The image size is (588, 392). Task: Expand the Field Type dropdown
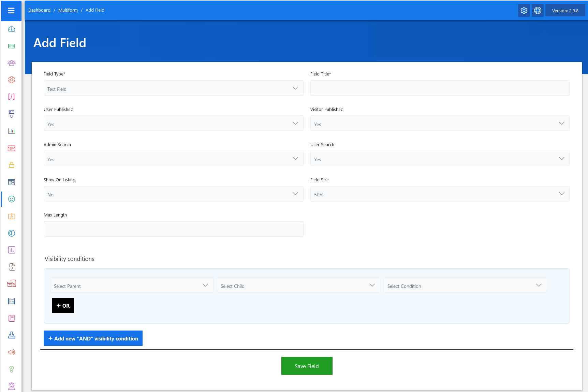(x=173, y=88)
